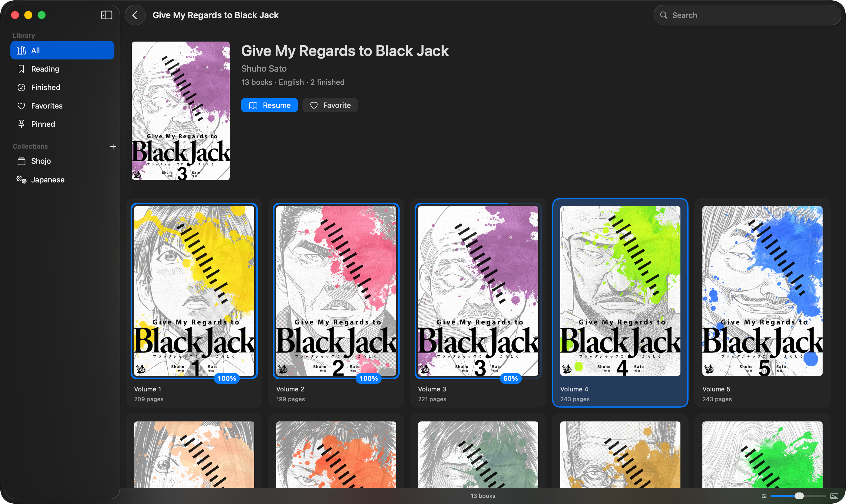The height and width of the screenshot is (504, 846).
Task: Click the magnifying glass search icon
Action: 663,15
